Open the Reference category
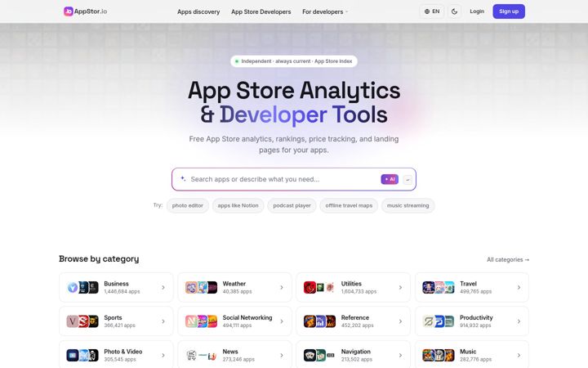 tap(353, 321)
